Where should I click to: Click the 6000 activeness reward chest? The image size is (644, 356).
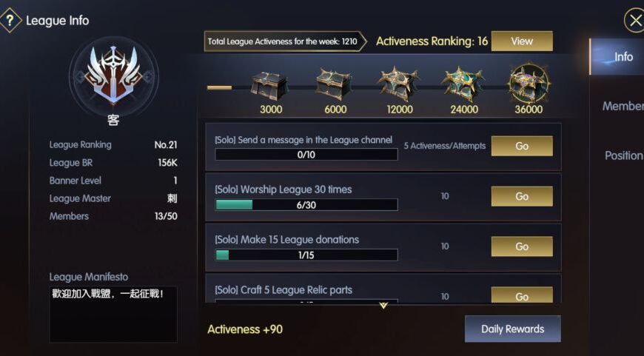tap(335, 84)
